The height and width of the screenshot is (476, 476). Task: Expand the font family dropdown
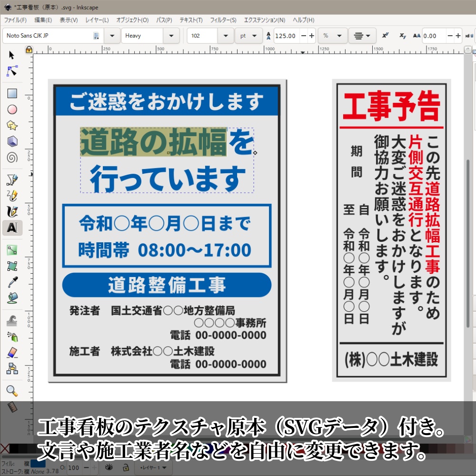click(112, 36)
